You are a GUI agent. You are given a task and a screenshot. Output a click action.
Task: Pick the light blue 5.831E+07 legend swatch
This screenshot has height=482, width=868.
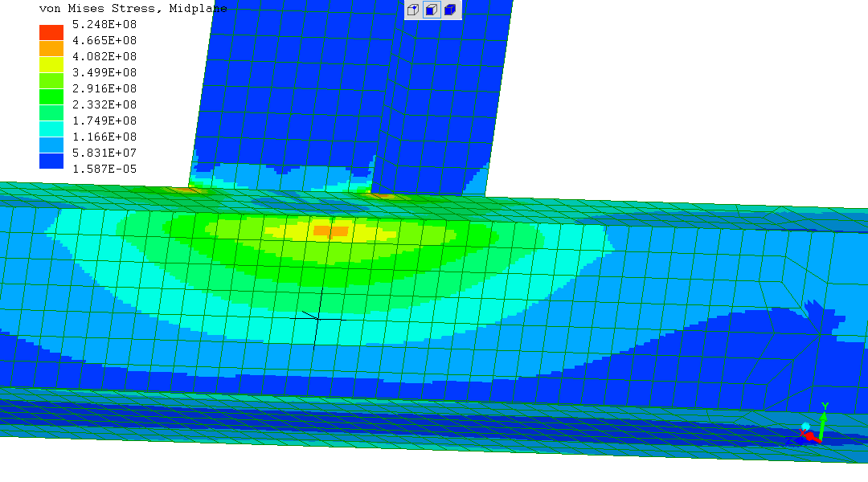(x=51, y=145)
